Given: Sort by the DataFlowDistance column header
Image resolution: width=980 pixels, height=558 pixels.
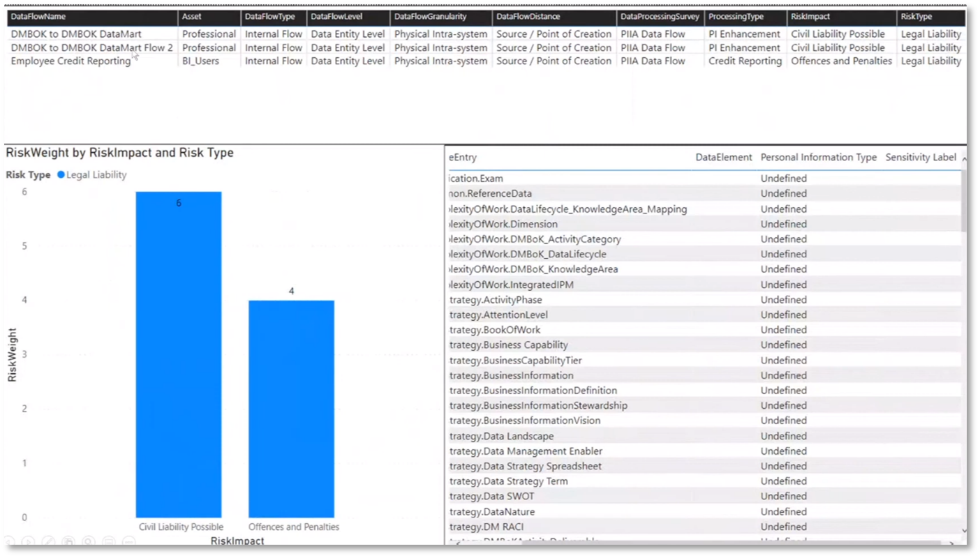Looking at the screenshot, I should [528, 17].
